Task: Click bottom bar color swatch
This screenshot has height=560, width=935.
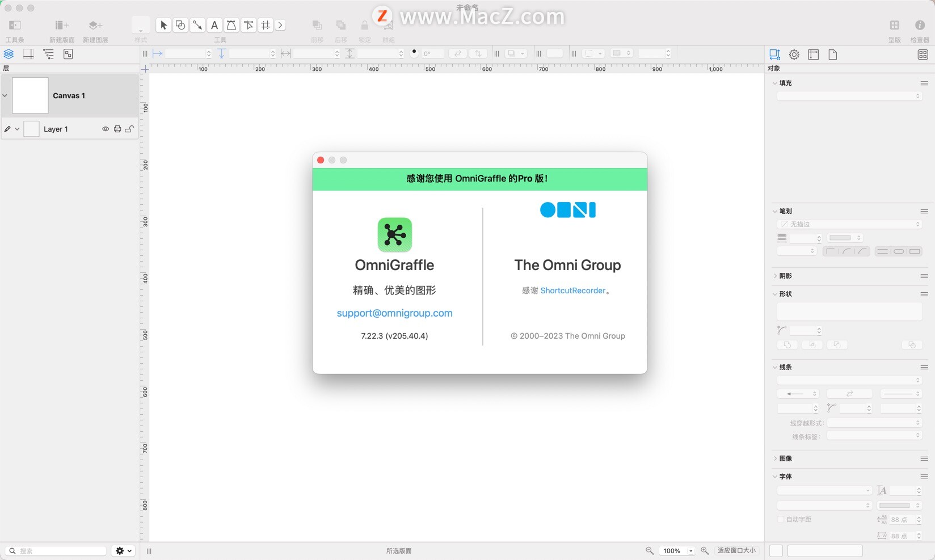Action: [x=776, y=550]
